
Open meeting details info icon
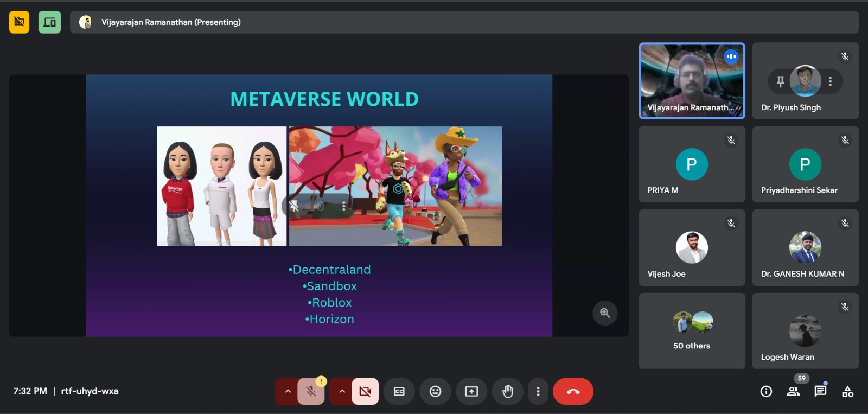pyautogui.click(x=766, y=391)
